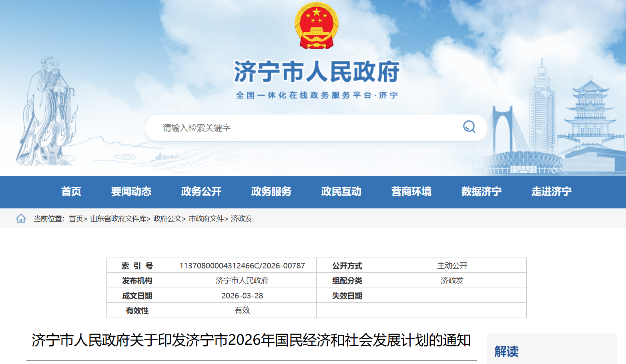Navigate to 营商环境 section
The image size is (626, 364).
(x=411, y=192)
